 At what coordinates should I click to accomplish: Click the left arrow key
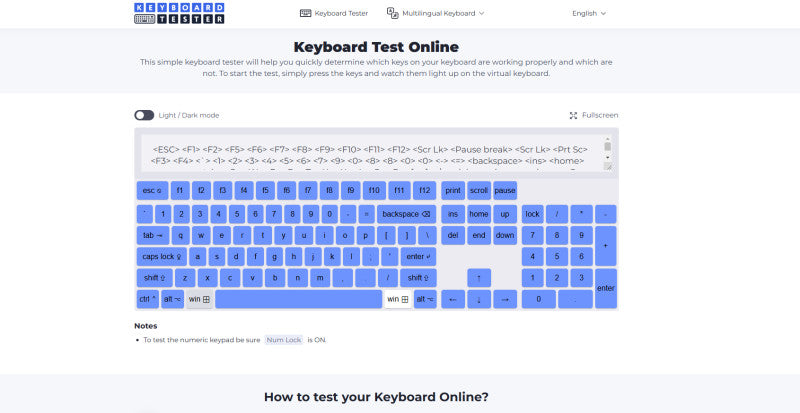pos(453,299)
